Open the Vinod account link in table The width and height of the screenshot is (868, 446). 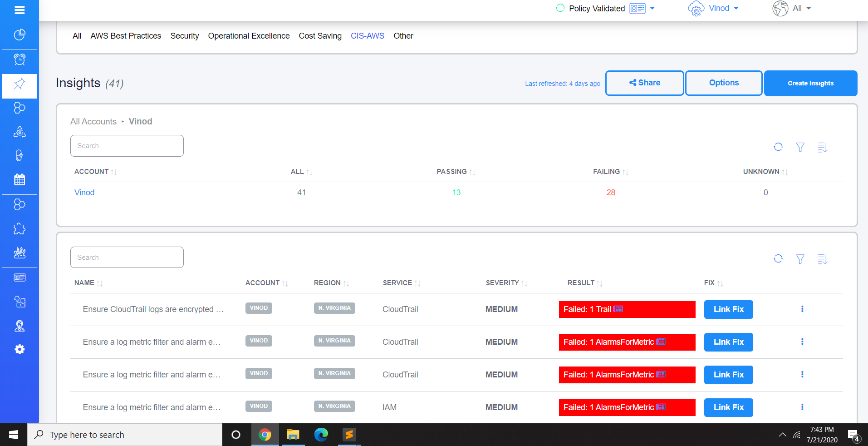click(x=84, y=193)
